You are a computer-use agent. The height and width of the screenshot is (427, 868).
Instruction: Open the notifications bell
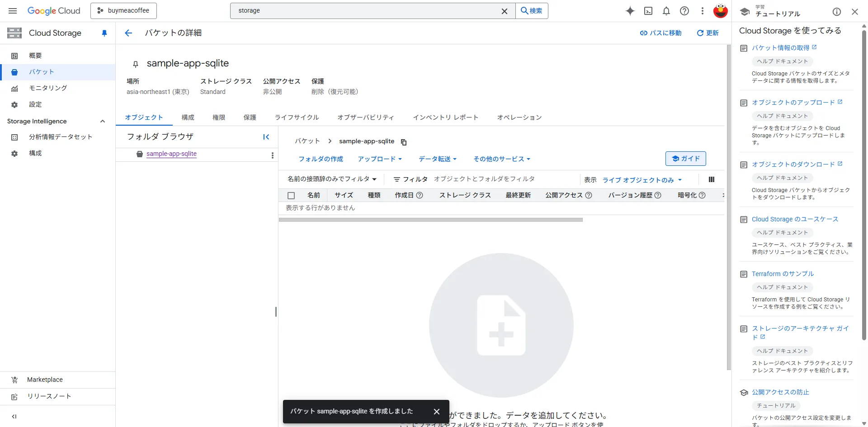pyautogui.click(x=666, y=11)
